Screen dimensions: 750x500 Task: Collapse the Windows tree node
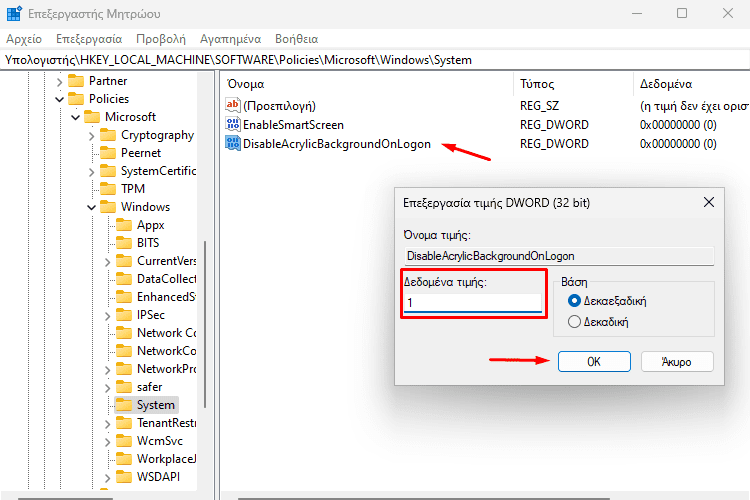91,208
